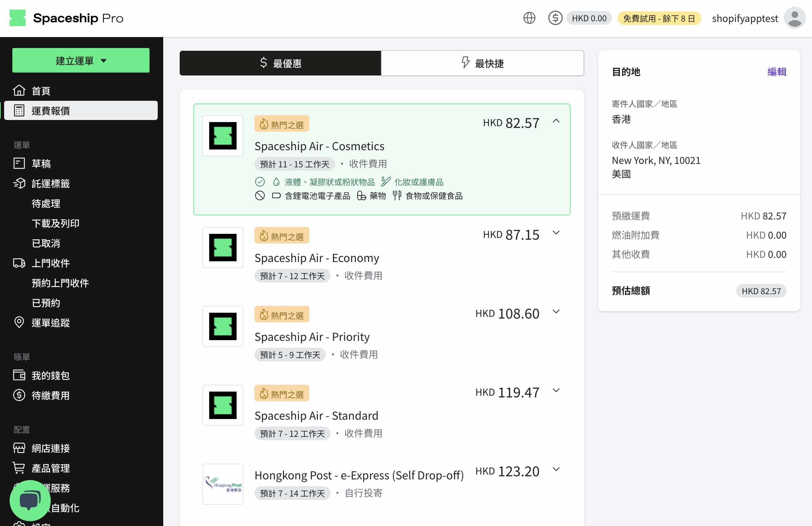This screenshot has height=526, width=812.
Task: Click the green checkmark allowed-items icon
Action: click(260, 182)
